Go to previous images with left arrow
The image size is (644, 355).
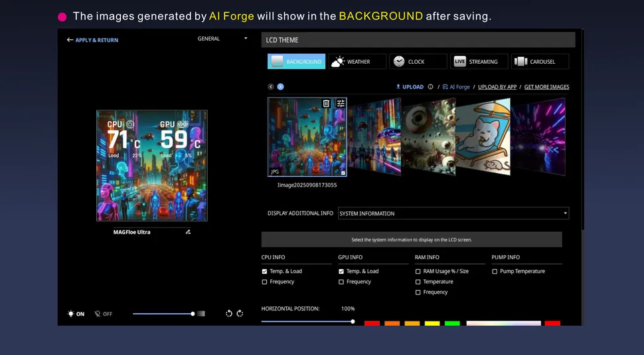click(271, 86)
